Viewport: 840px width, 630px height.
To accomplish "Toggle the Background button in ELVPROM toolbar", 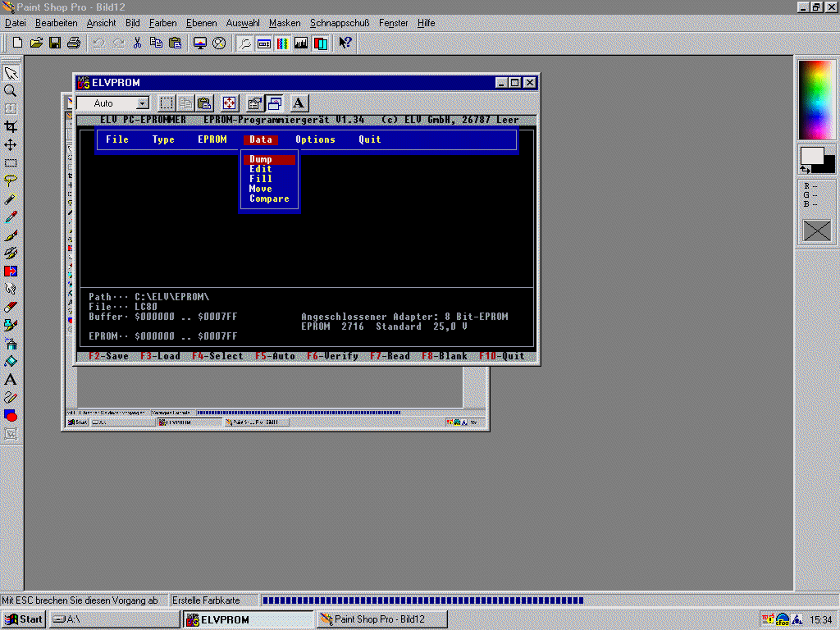I will coord(274,103).
